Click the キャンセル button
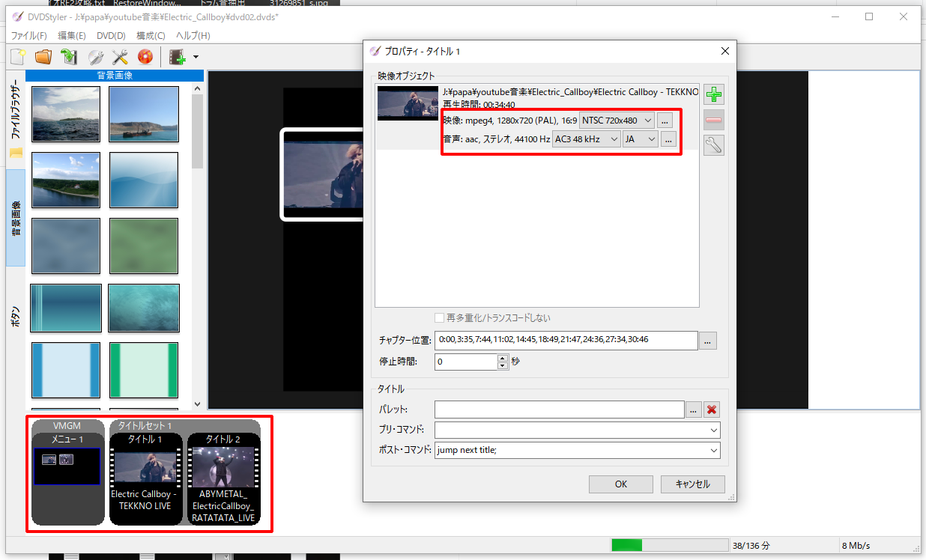Viewport: 926px width, 560px height. [x=692, y=484]
